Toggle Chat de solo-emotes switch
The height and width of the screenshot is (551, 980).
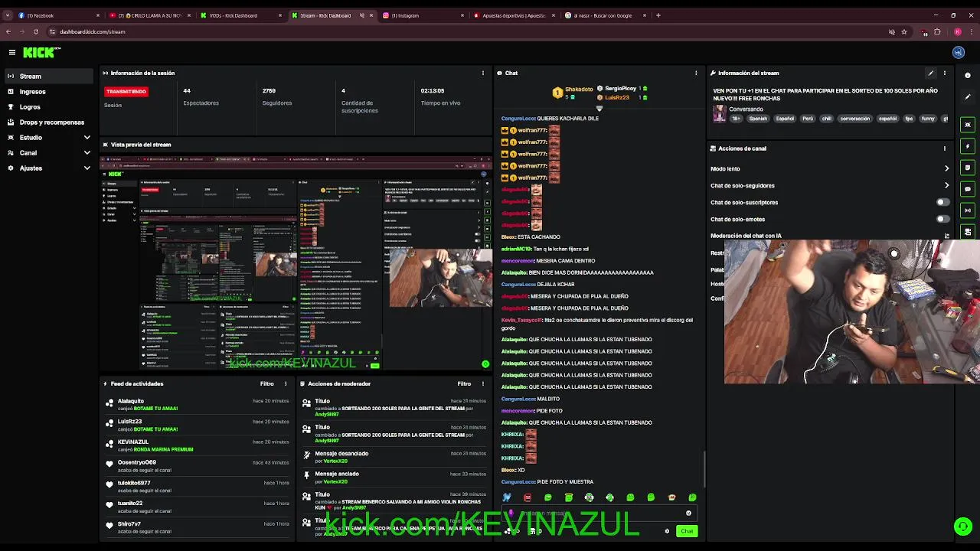[943, 219]
